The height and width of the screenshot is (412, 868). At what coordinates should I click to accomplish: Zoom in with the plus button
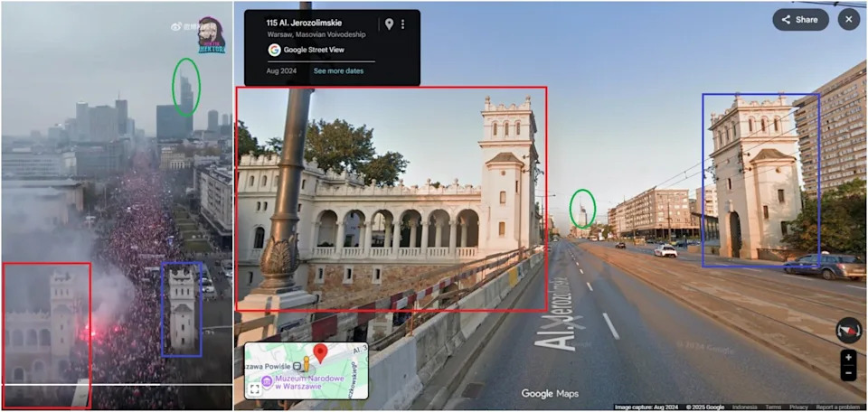[x=849, y=359]
